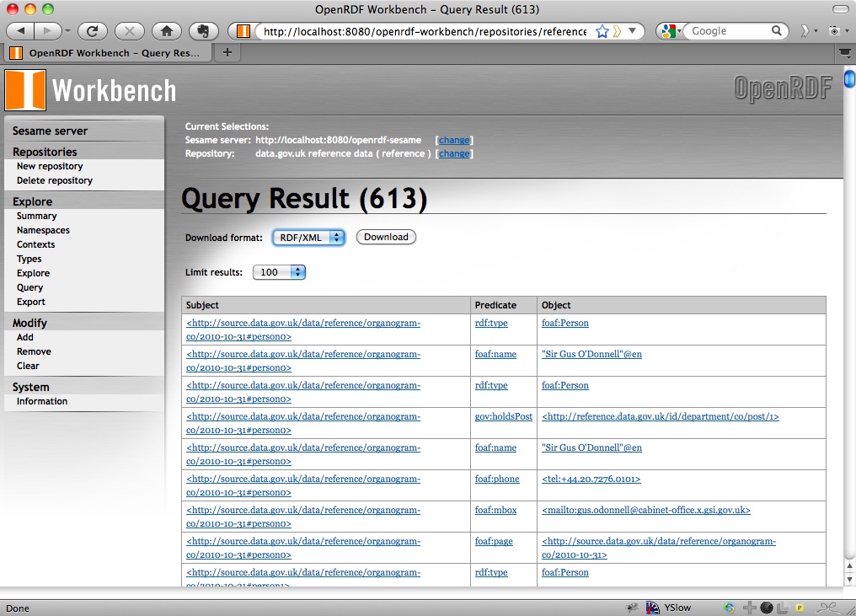Click the Download button

(x=386, y=237)
